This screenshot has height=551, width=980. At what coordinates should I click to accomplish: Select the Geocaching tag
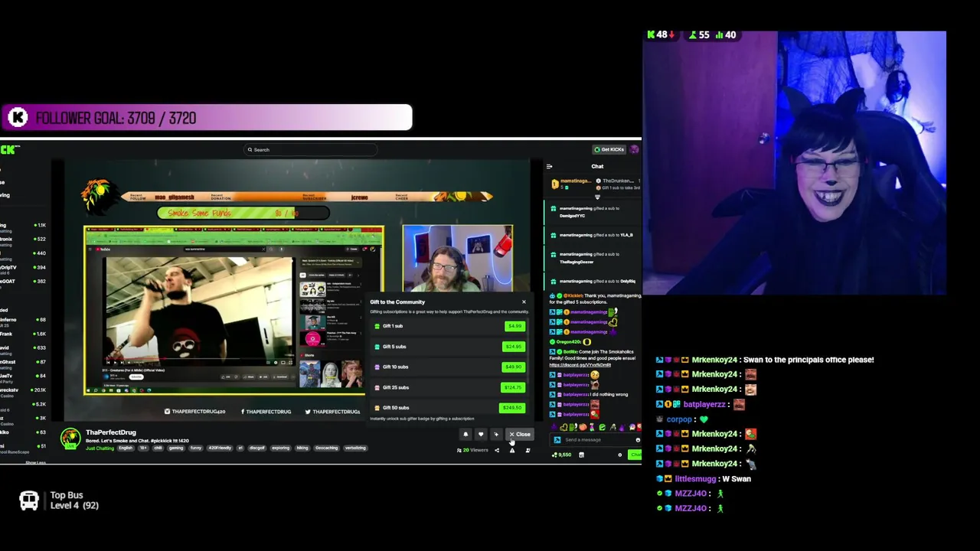[x=326, y=448]
